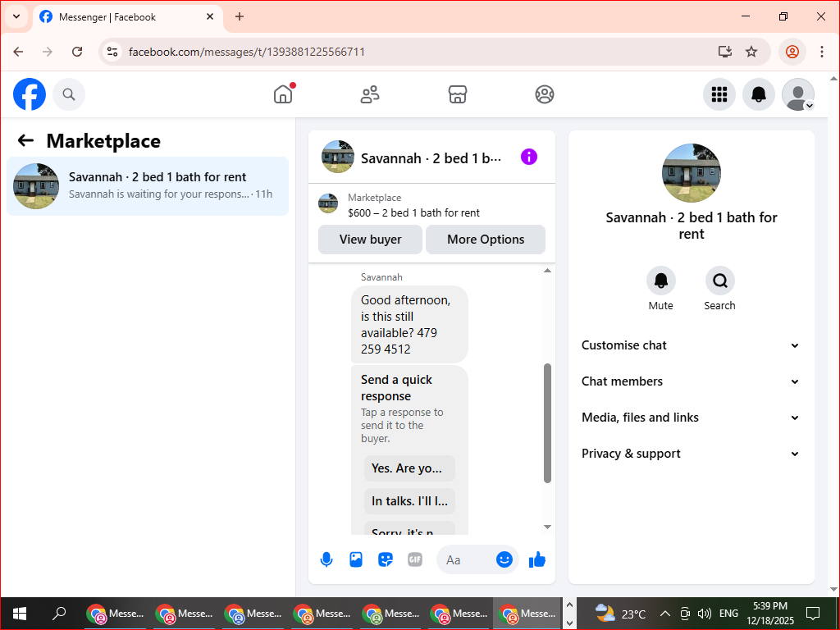Viewport: 840px width, 630px height.
Task: Mute the chat using the bell icon
Action: click(660, 281)
